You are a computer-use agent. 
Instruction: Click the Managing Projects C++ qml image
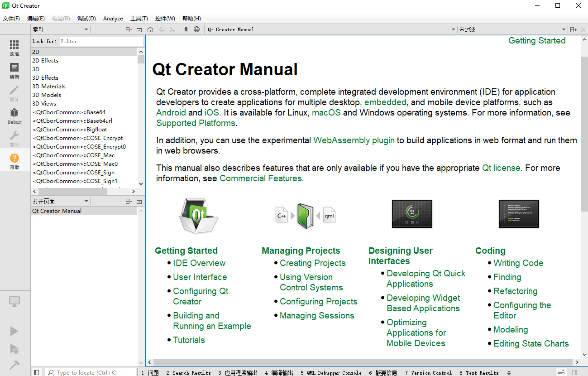(306, 216)
